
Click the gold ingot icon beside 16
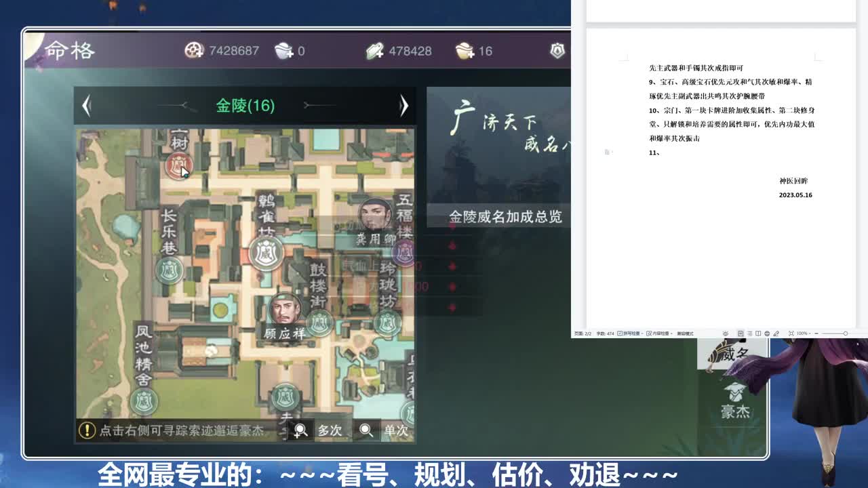click(x=465, y=50)
